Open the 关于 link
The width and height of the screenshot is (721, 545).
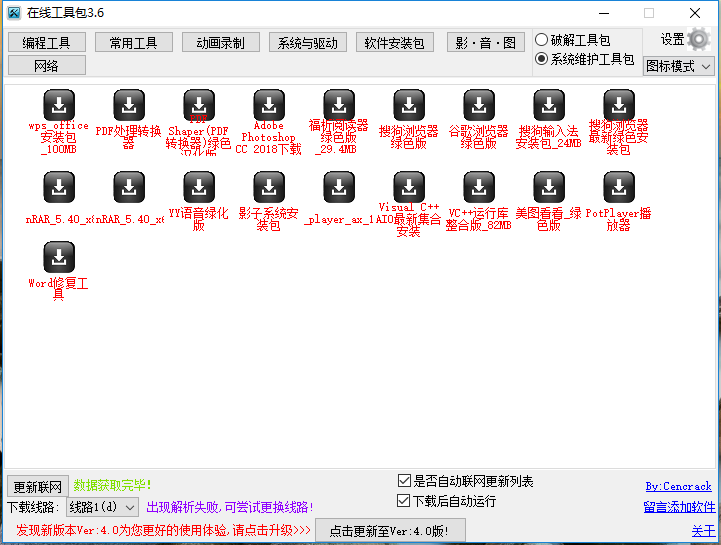tap(704, 531)
